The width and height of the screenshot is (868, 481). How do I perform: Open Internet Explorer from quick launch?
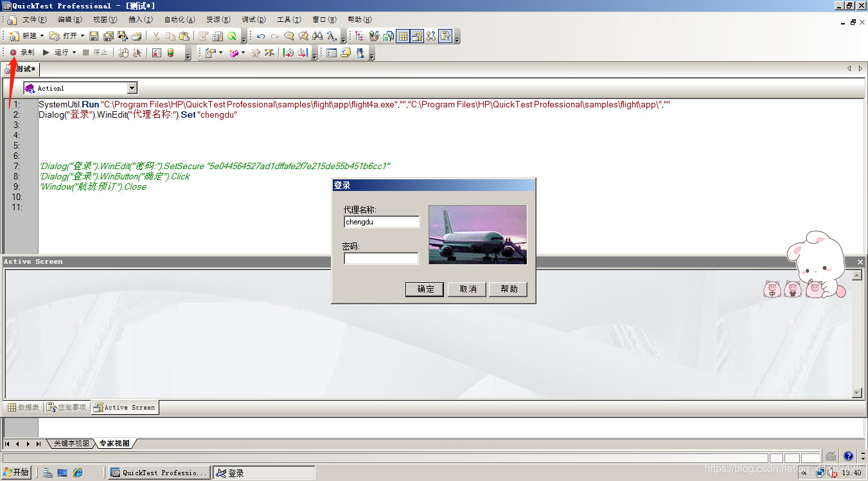tap(78, 473)
